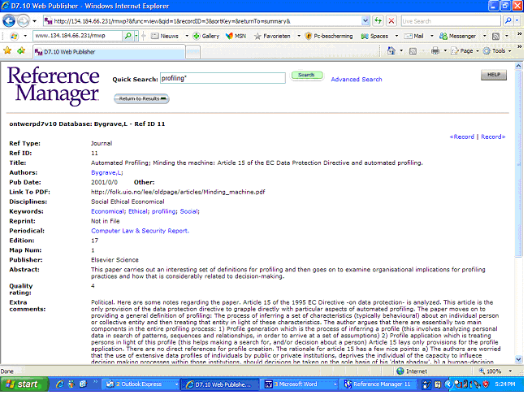Select the D7.10 Web Publisher browser tab
The height and width of the screenshot is (395, 532).
(x=67, y=50)
